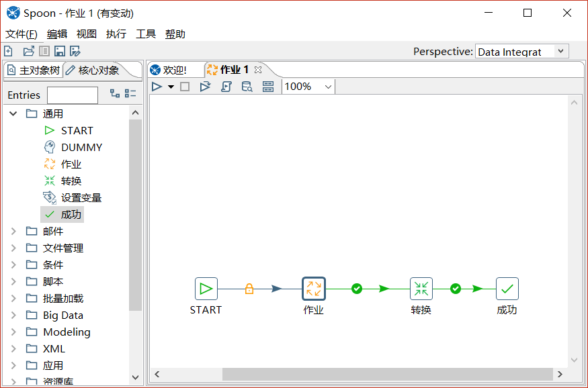
Task: Expand the 批量加载 folder
Action: click(x=13, y=299)
